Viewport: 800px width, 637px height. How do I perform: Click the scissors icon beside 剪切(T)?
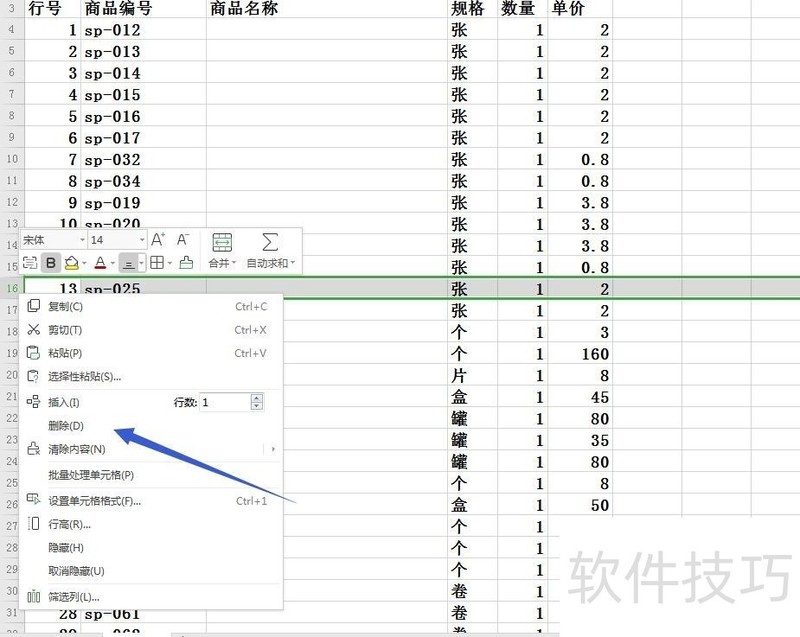(33, 329)
